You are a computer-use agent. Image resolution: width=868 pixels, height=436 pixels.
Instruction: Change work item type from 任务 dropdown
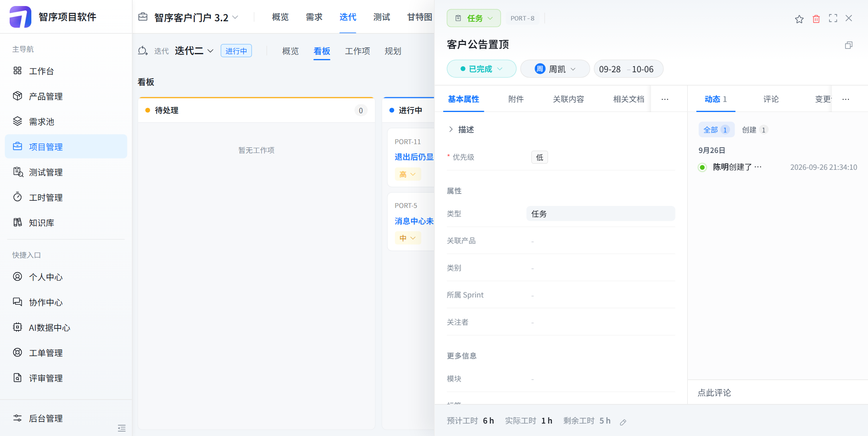474,18
